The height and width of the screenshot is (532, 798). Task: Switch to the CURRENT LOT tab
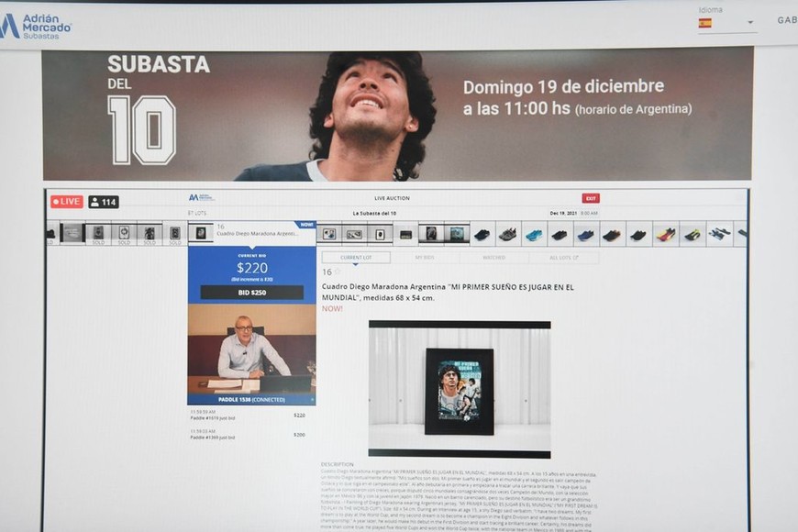[x=354, y=258]
